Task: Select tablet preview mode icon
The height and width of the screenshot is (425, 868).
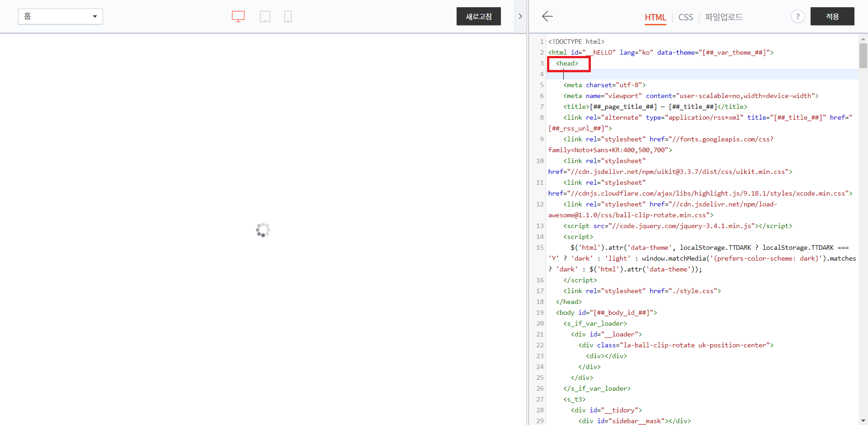Action: [265, 17]
